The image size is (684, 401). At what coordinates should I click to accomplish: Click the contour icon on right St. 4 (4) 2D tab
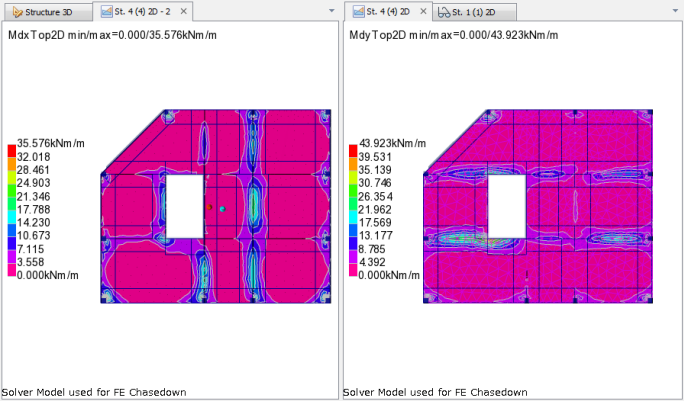pyautogui.click(x=359, y=12)
